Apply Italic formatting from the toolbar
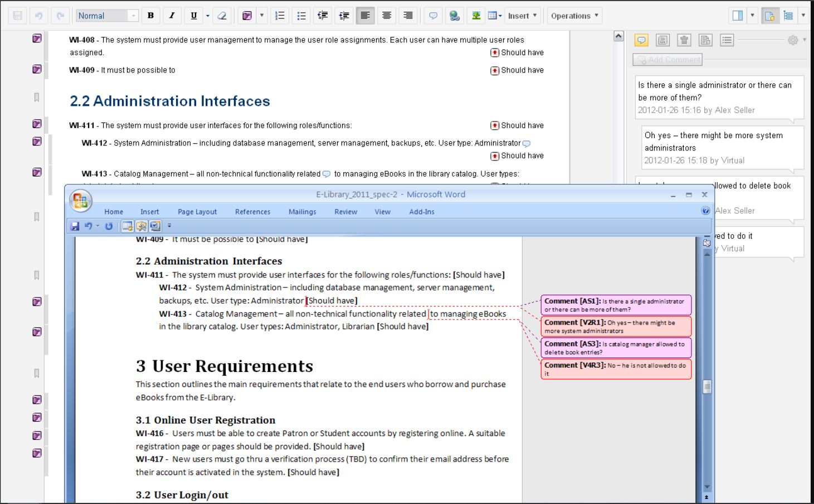Viewport: 814px width, 504px height. (x=172, y=16)
